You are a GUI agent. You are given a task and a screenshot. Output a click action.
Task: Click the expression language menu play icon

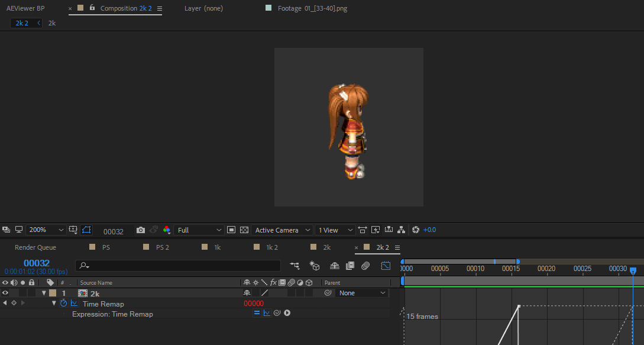(x=287, y=313)
